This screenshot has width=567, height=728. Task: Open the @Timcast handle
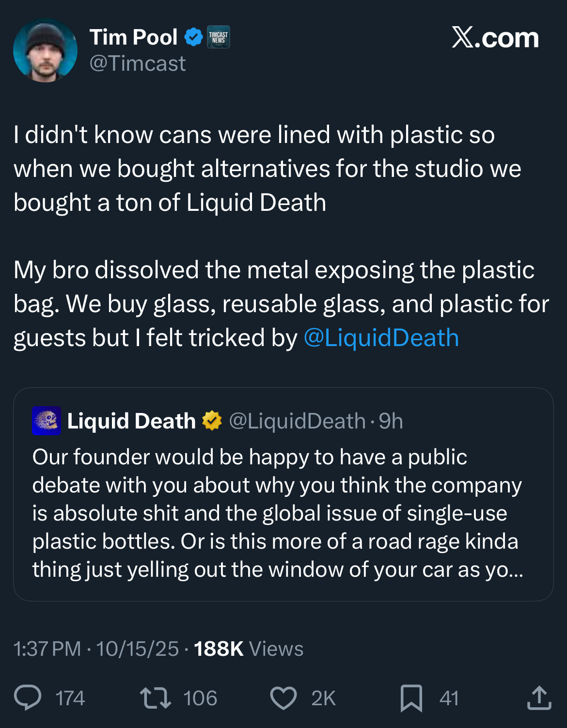click(x=138, y=63)
